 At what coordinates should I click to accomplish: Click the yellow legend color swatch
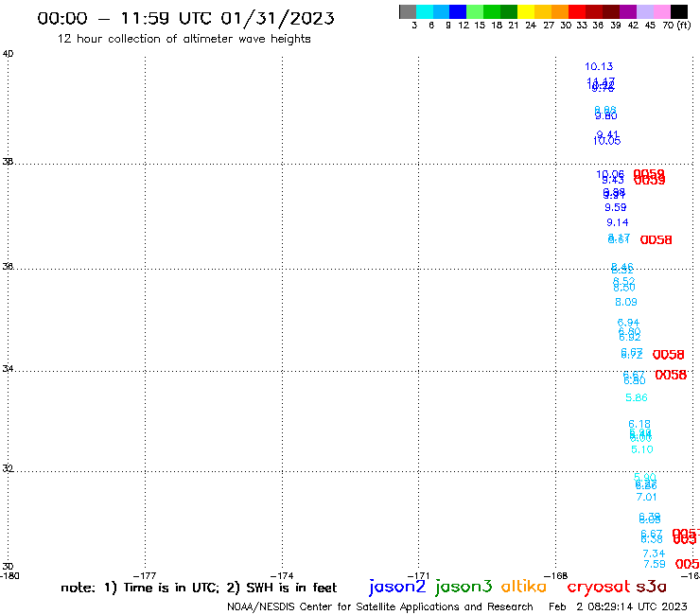pyautogui.click(x=526, y=12)
